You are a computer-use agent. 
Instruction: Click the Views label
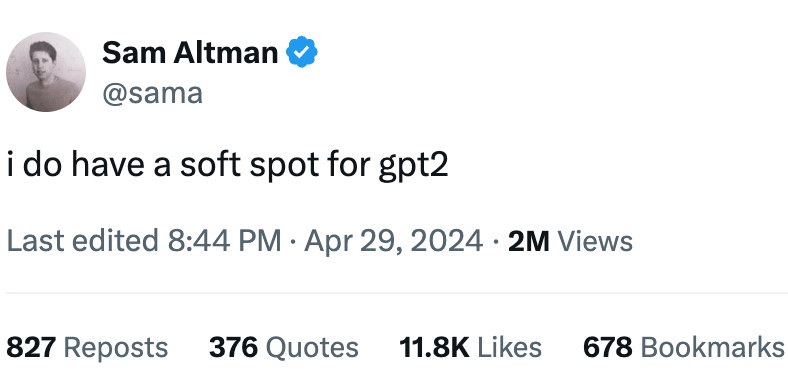pyautogui.click(x=596, y=241)
